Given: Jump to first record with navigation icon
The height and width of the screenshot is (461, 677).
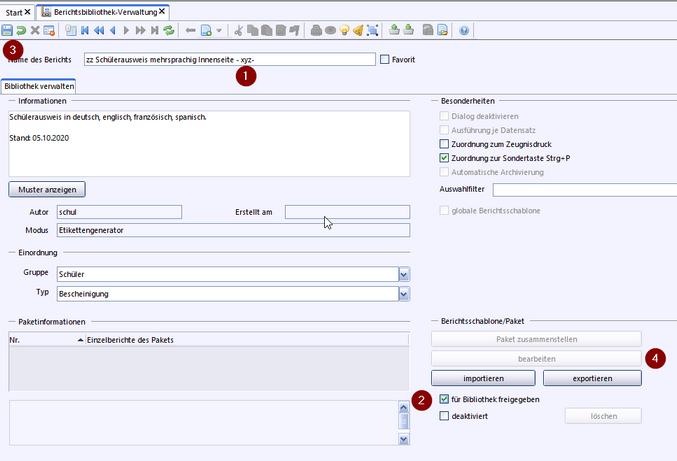Looking at the screenshot, I should click(x=84, y=31).
